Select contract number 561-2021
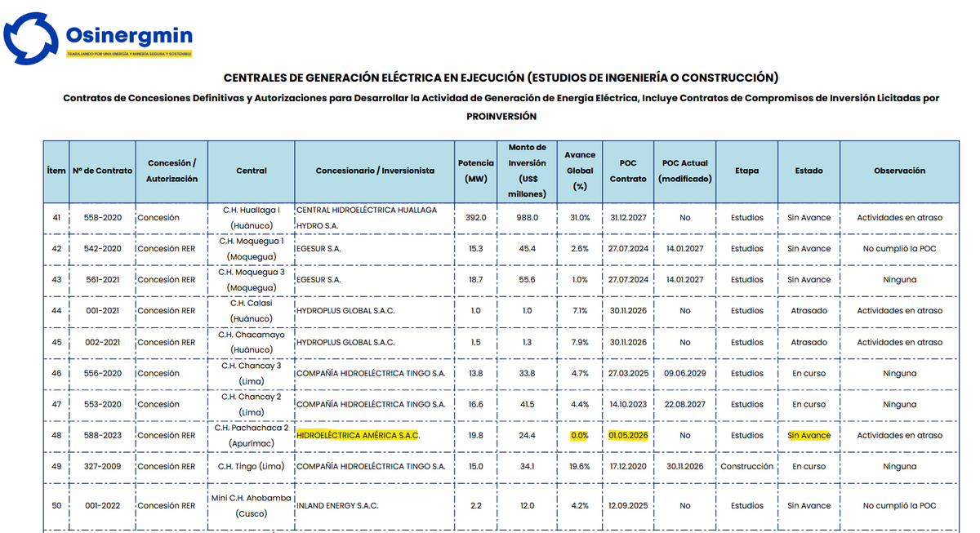980x533 pixels. pyautogui.click(x=102, y=280)
